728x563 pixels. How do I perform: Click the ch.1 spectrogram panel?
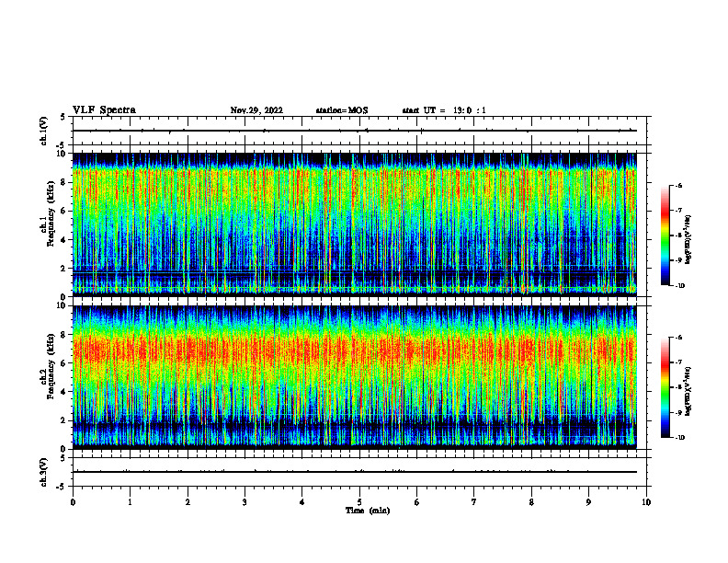pos(355,224)
